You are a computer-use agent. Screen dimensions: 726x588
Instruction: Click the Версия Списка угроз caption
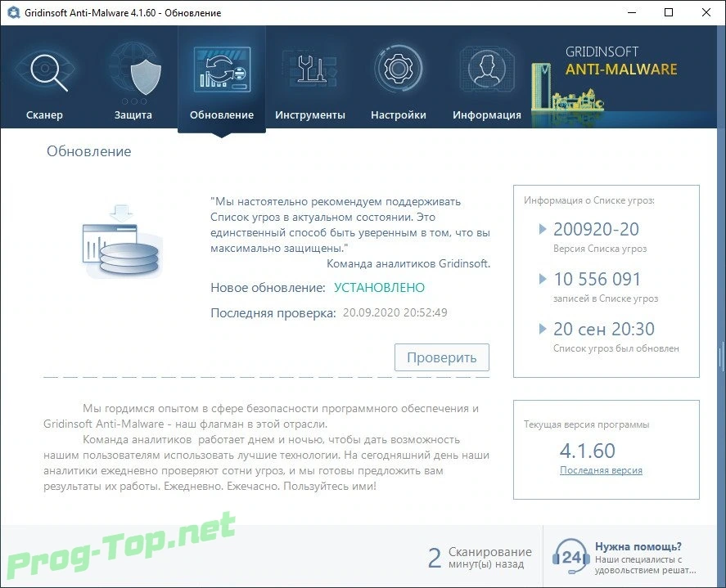coord(600,249)
